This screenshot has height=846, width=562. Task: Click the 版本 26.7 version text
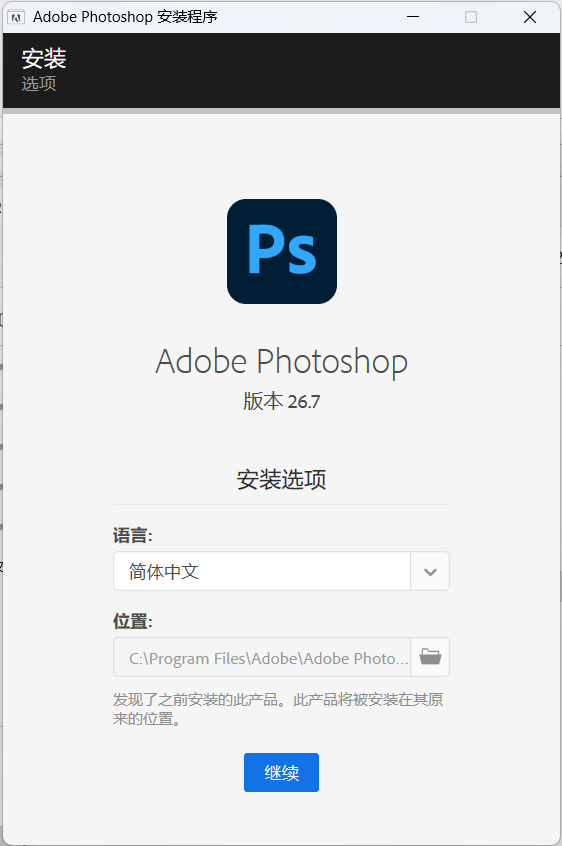pyautogui.click(x=281, y=402)
